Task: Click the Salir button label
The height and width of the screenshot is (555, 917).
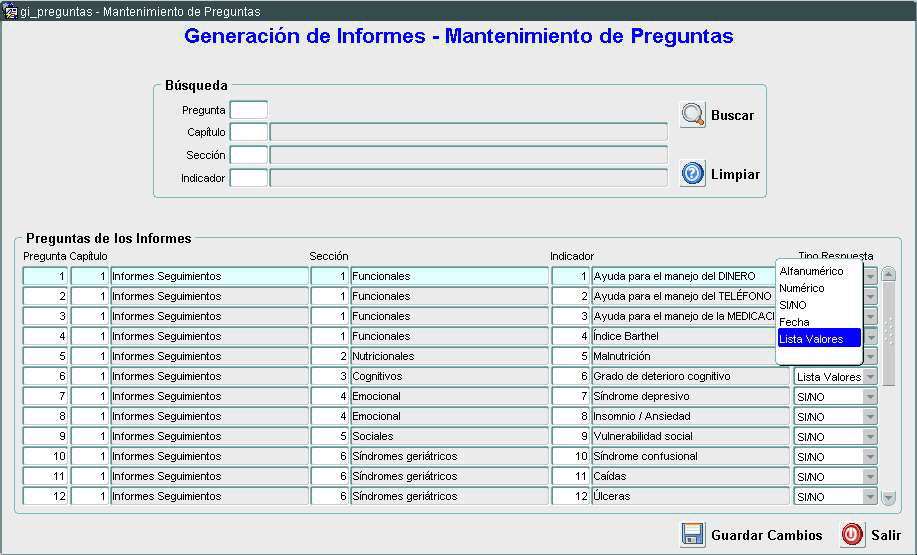Action: [885, 535]
